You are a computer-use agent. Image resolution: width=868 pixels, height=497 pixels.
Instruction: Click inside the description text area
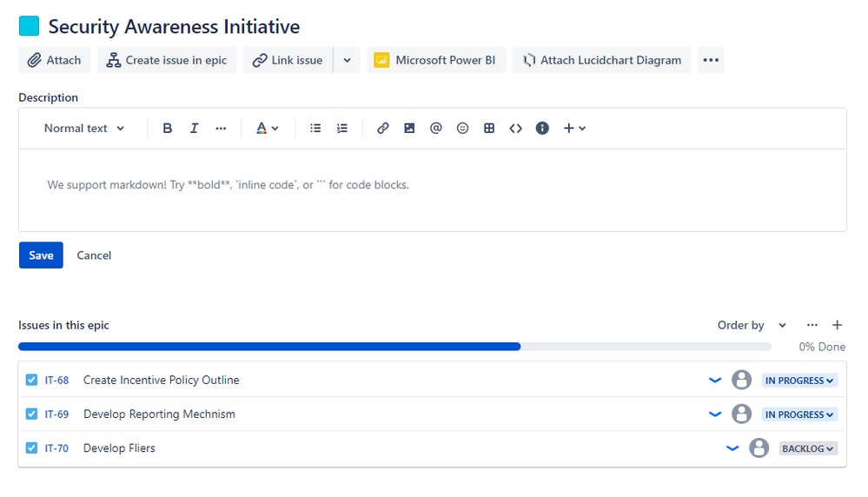(433, 189)
